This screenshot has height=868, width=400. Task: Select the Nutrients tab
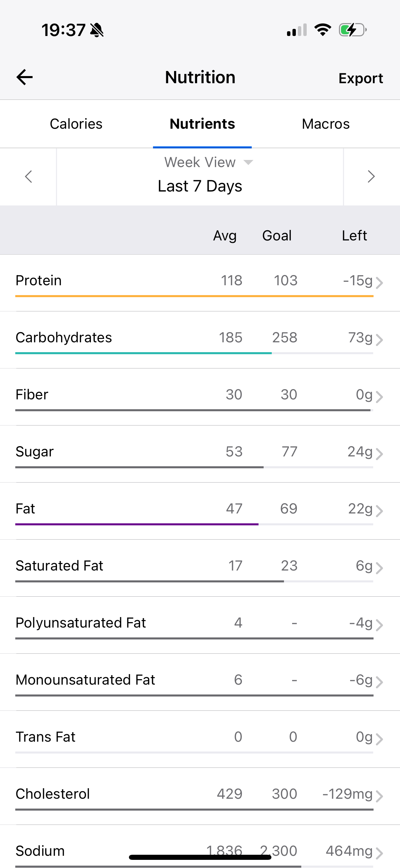[202, 124]
